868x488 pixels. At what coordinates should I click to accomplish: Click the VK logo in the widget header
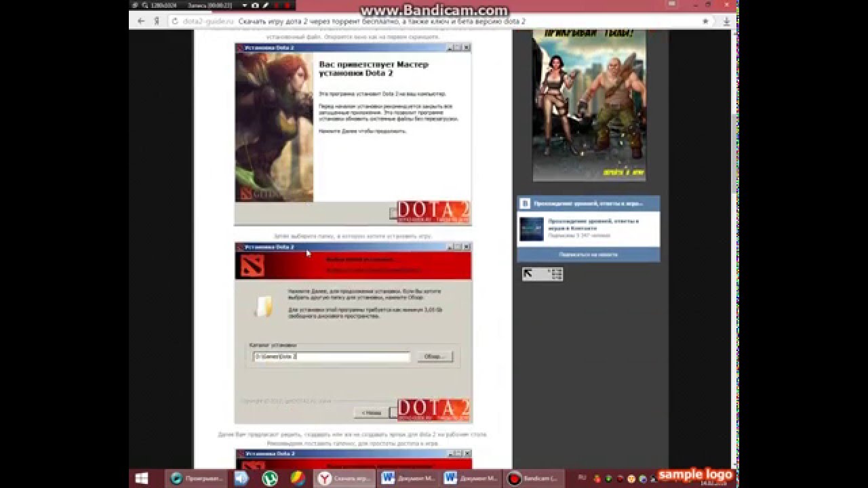524,203
